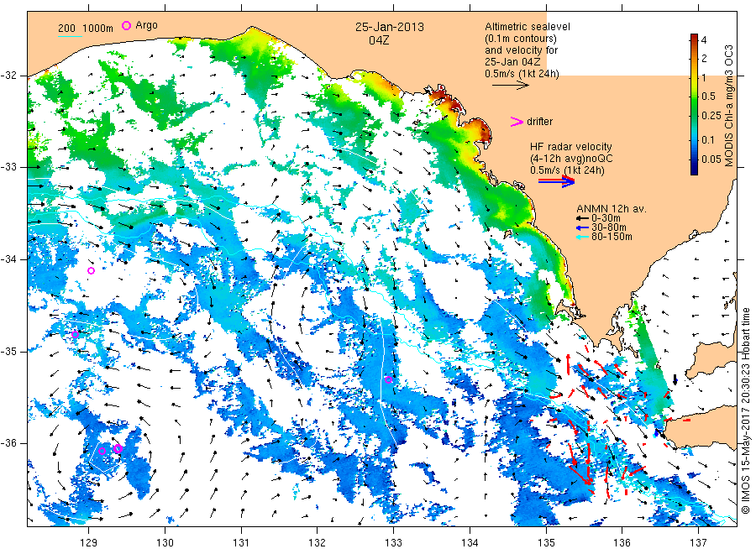Viewport: 756px width, 554px height.
Task: Click longitude axis label '129'
Action: (x=89, y=542)
